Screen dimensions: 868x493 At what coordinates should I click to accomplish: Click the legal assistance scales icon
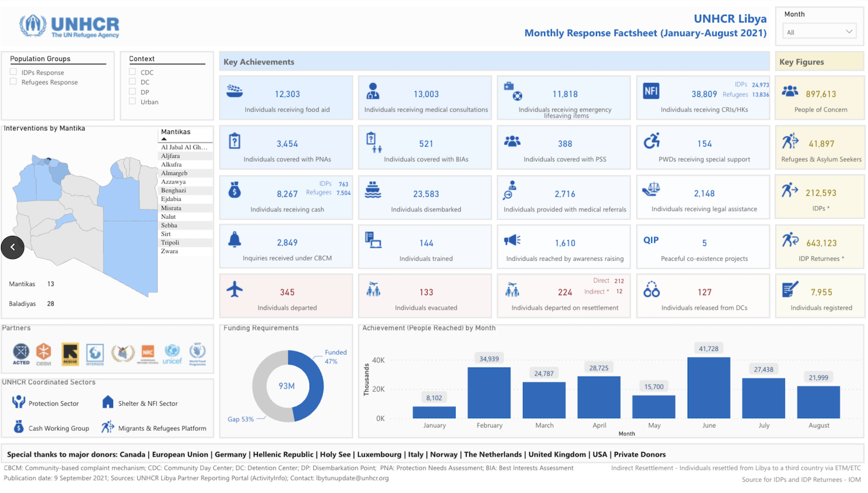(651, 189)
